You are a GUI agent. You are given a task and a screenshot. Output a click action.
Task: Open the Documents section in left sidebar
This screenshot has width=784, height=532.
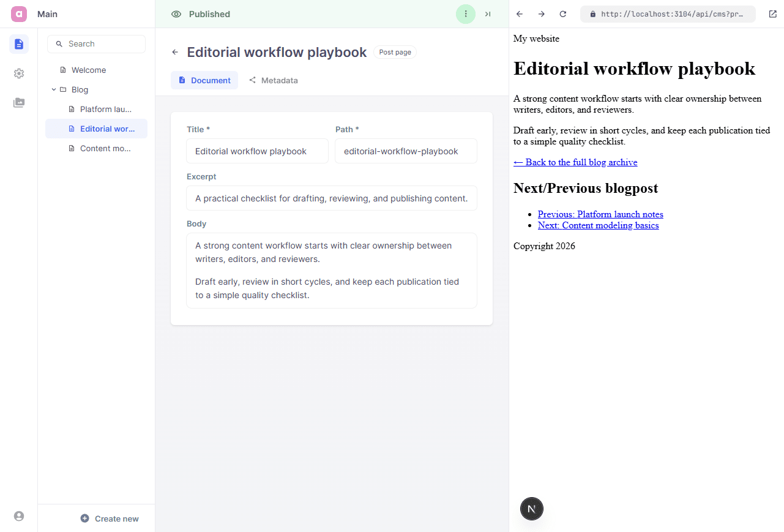pyautogui.click(x=19, y=44)
